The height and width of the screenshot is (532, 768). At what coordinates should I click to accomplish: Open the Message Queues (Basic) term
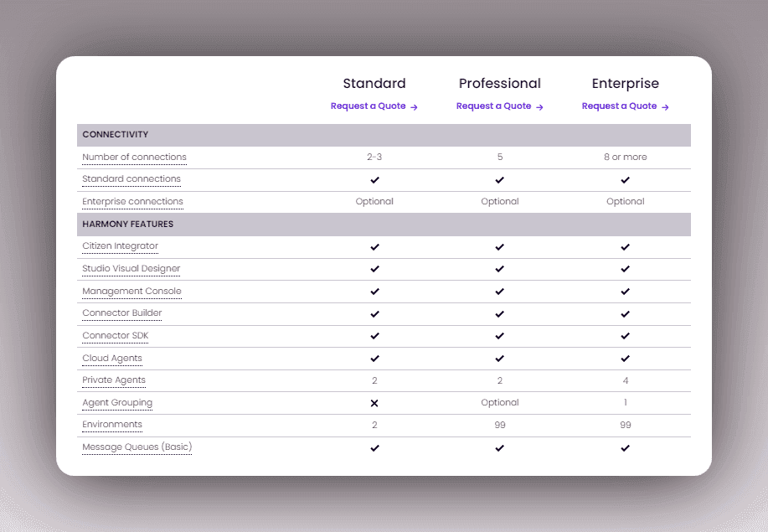pos(137,447)
